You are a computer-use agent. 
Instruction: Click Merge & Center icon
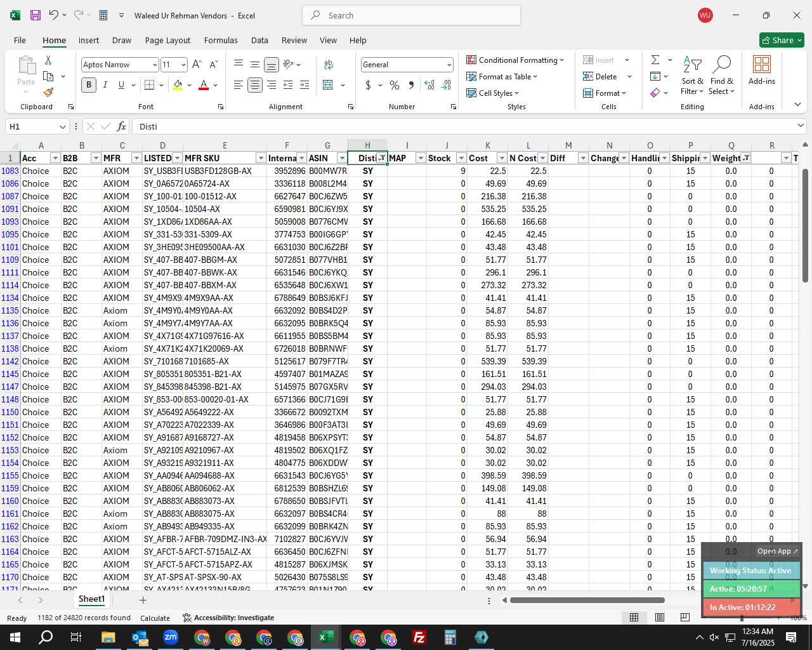coord(328,85)
